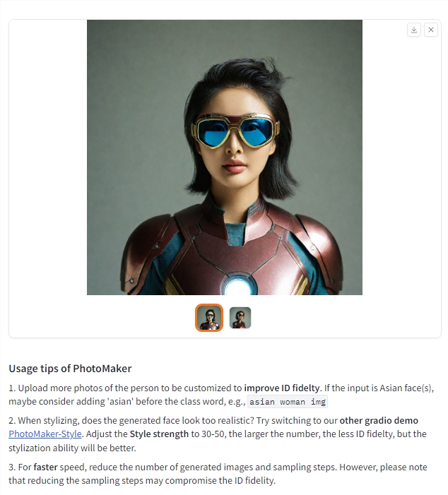The height and width of the screenshot is (495, 448).
Task: Select the orange-bordered first thumbnail
Action: [x=209, y=318]
